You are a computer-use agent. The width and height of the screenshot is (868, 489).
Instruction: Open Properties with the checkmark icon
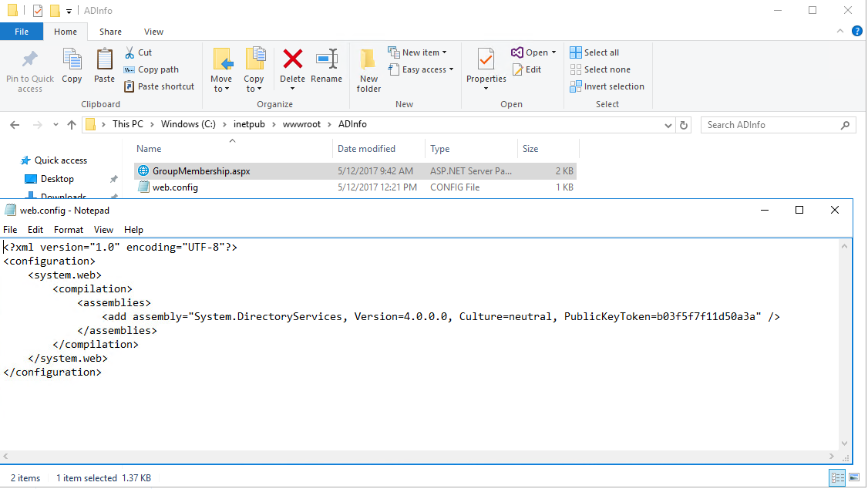click(x=486, y=59)
